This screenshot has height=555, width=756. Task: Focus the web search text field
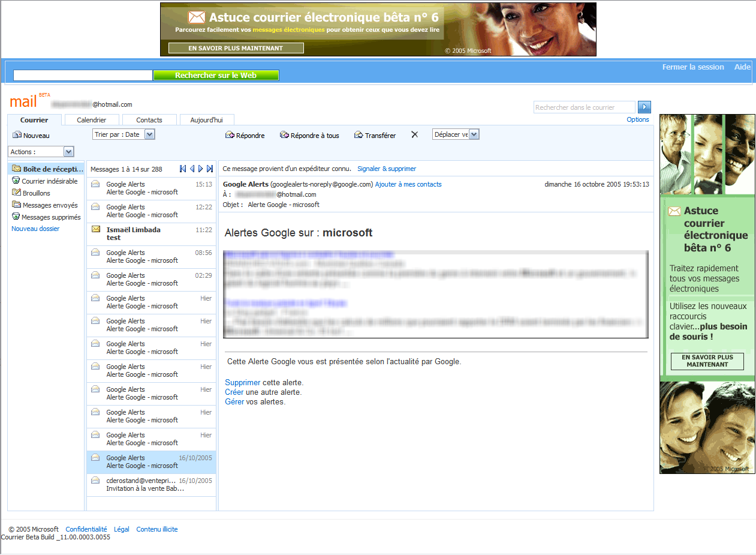(x=83, y=76)
